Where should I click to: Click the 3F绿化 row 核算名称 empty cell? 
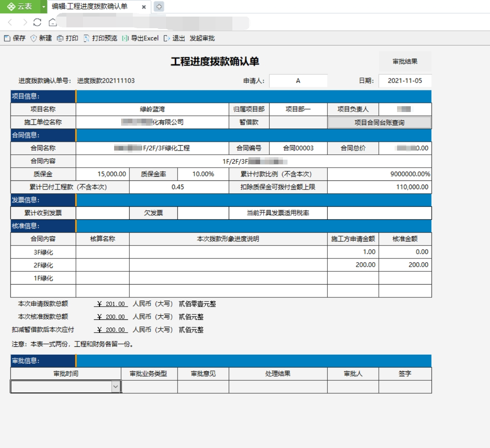coord(102,252)
